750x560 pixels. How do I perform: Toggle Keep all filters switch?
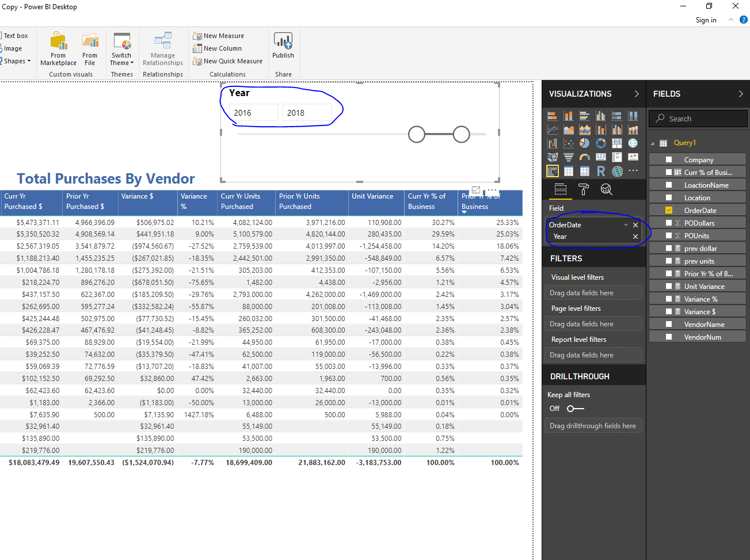tap(575, 409)
